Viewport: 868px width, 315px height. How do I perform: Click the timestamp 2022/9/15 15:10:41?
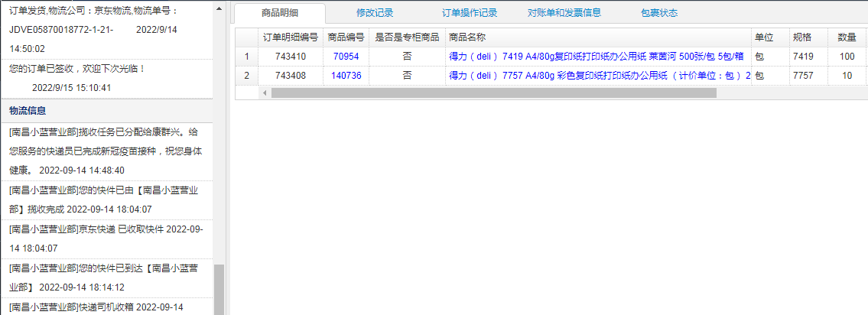pyautogui.click(x=72, y=87)
